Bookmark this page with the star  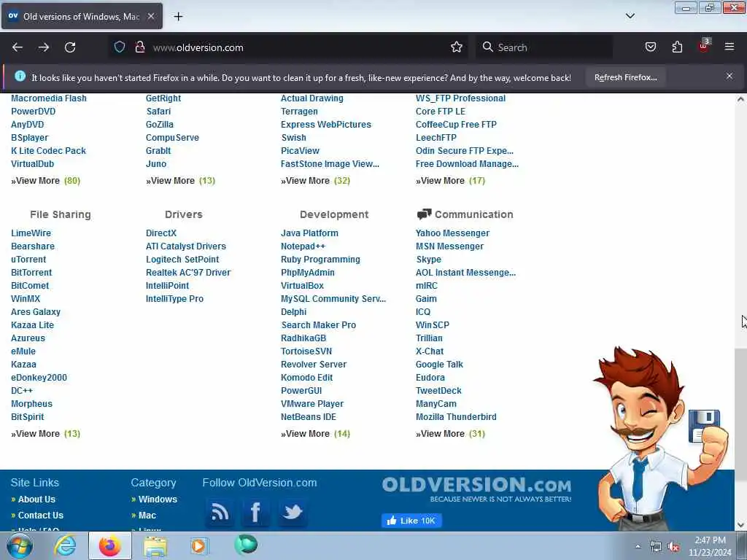click(457, 47)
